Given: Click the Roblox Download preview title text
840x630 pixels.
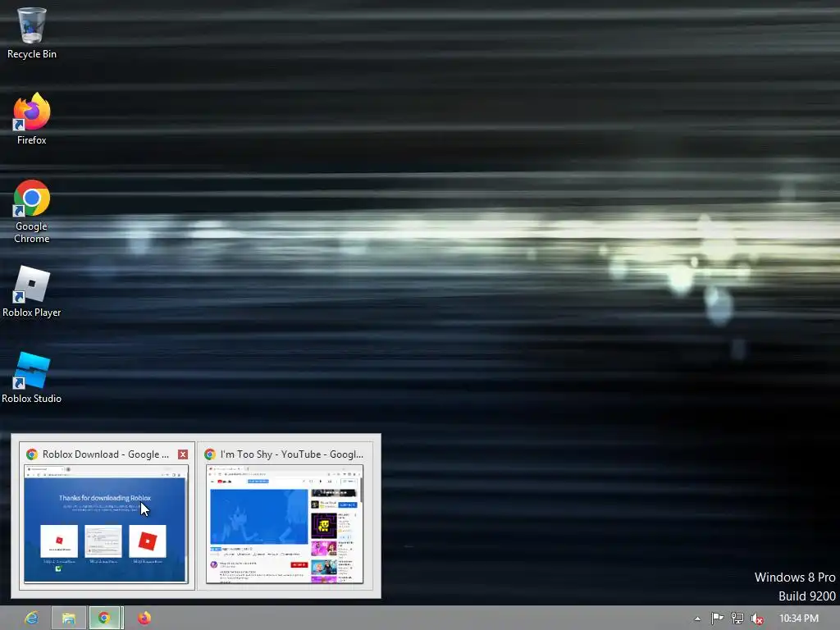Looking at the screenshot, I should [x=106, y=454].
